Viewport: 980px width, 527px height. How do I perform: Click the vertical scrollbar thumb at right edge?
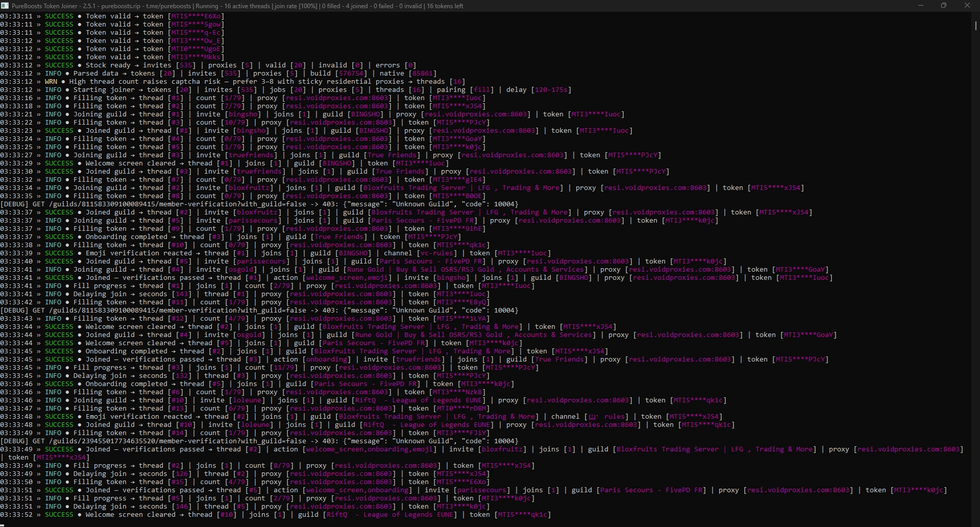[x=975, y=25]
